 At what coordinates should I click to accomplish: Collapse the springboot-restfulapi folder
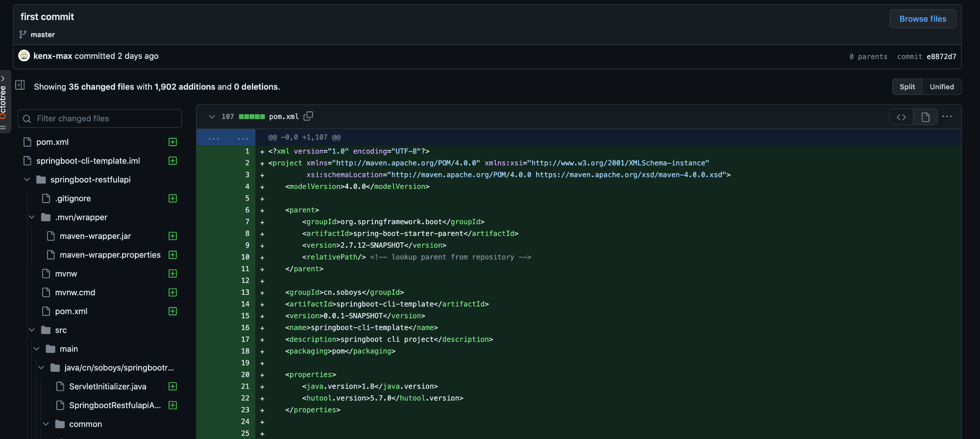[x=27, y=180]
